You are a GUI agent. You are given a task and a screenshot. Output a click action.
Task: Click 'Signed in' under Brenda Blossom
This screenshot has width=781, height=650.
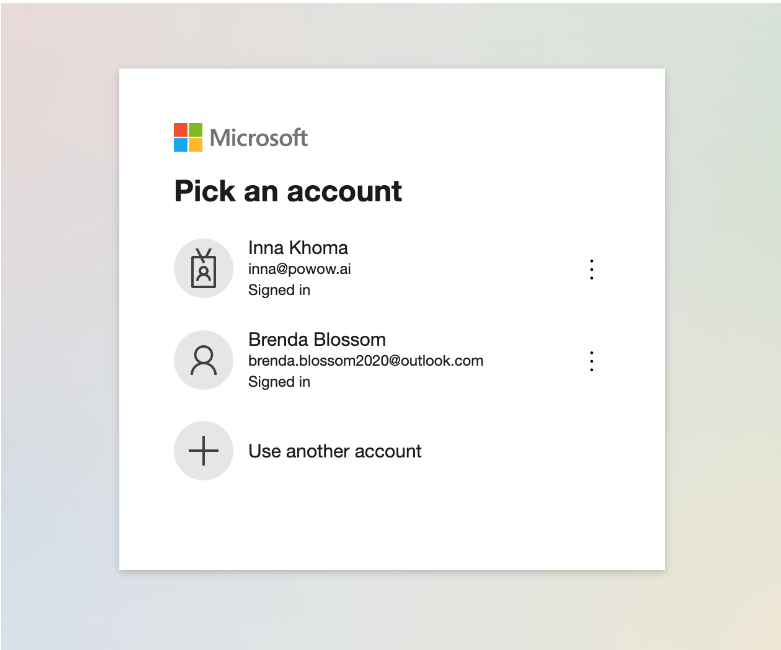279,382
